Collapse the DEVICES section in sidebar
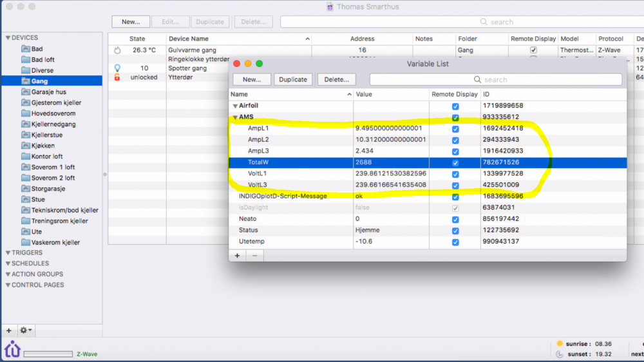Viewport: 644px width, 362px height. (x=8, y=38)
